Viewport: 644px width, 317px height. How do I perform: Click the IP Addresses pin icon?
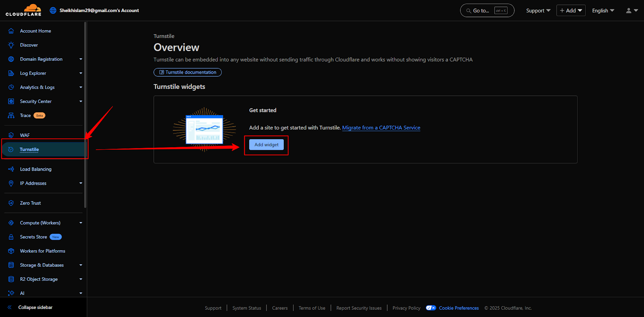click(11, 183)
